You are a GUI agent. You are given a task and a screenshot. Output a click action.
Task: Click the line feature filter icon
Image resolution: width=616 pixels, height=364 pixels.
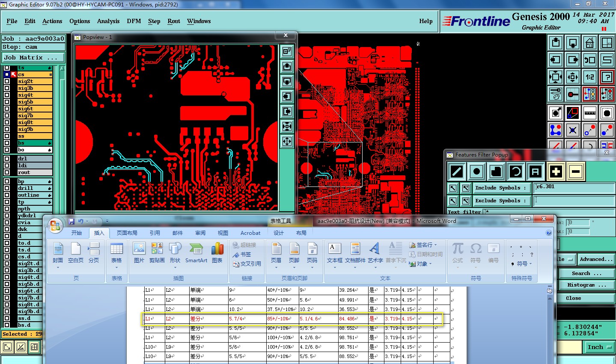pos(457,172)
